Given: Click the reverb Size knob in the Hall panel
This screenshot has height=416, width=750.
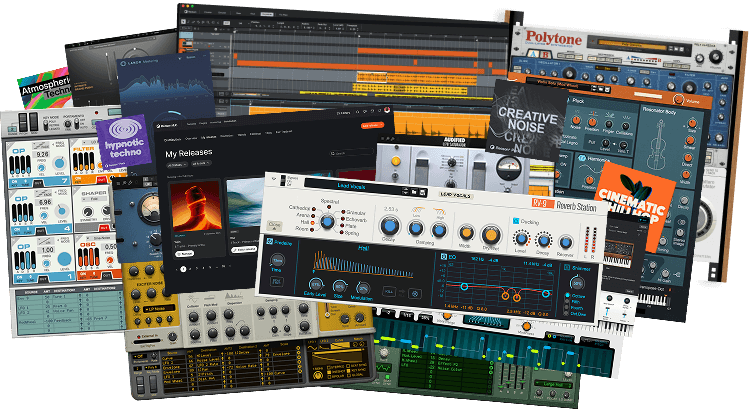Looking at the screenshot, I should coord(339,286).
